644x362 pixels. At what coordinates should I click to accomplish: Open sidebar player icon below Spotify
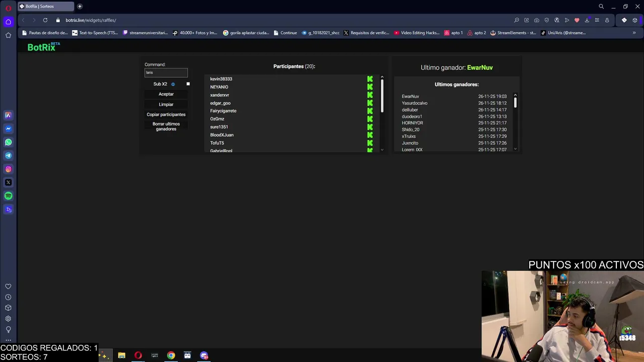pyautogui.click(x=8, y=210)
